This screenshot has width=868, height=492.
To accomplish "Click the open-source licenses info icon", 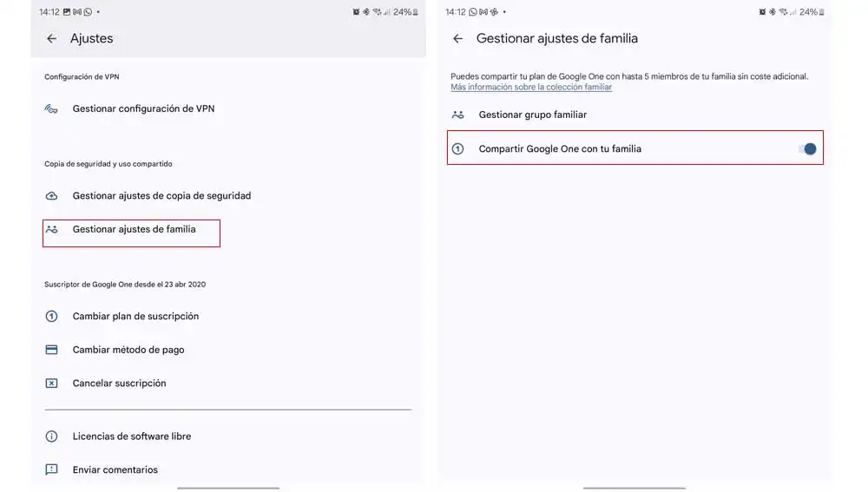I will coord(52,436).
